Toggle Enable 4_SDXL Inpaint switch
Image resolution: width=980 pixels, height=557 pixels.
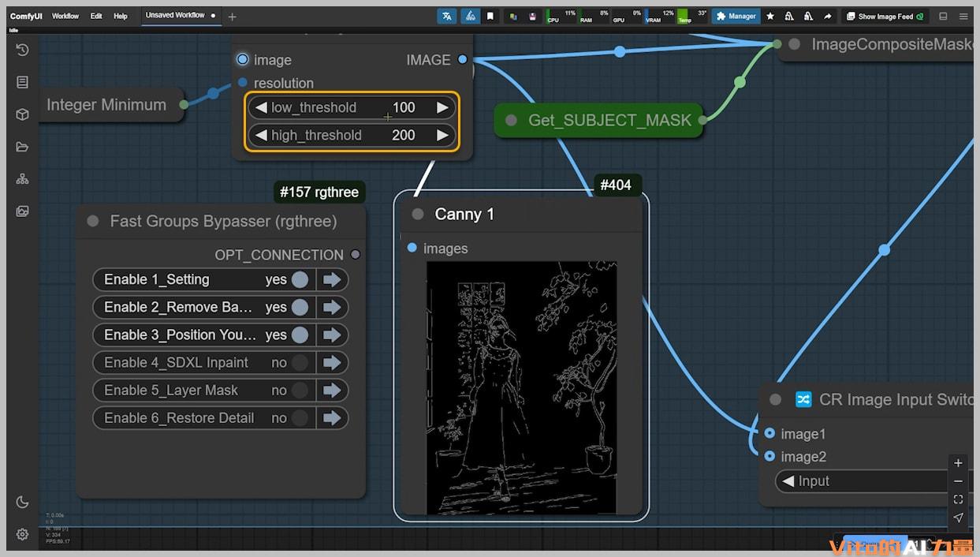point(300,362)
